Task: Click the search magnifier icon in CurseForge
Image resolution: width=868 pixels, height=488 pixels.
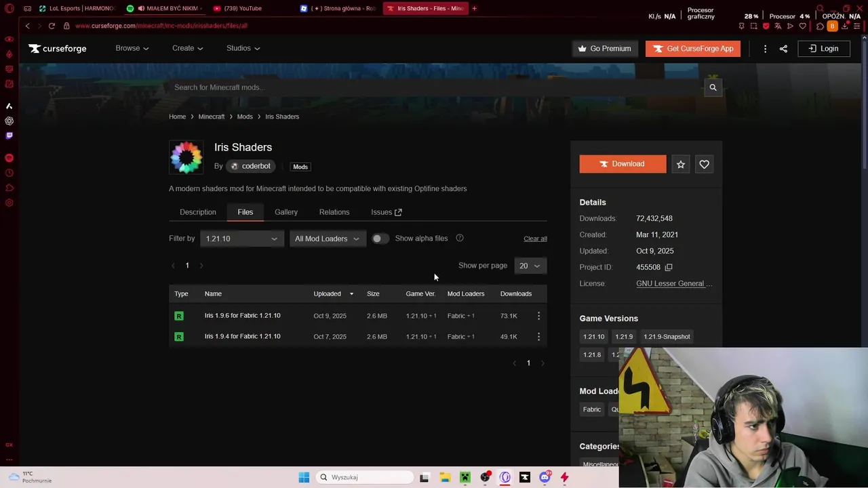Action: (713, 87)
